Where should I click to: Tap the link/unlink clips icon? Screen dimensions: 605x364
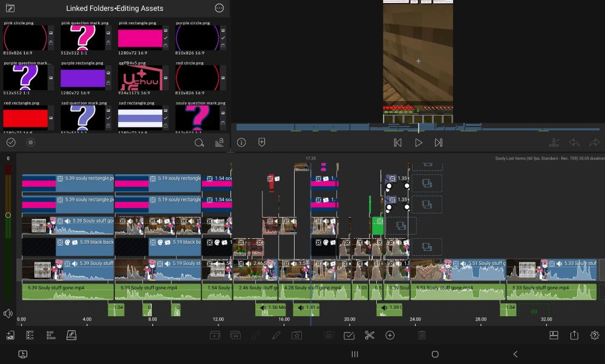pyautogui.click(x=256, y=336)
